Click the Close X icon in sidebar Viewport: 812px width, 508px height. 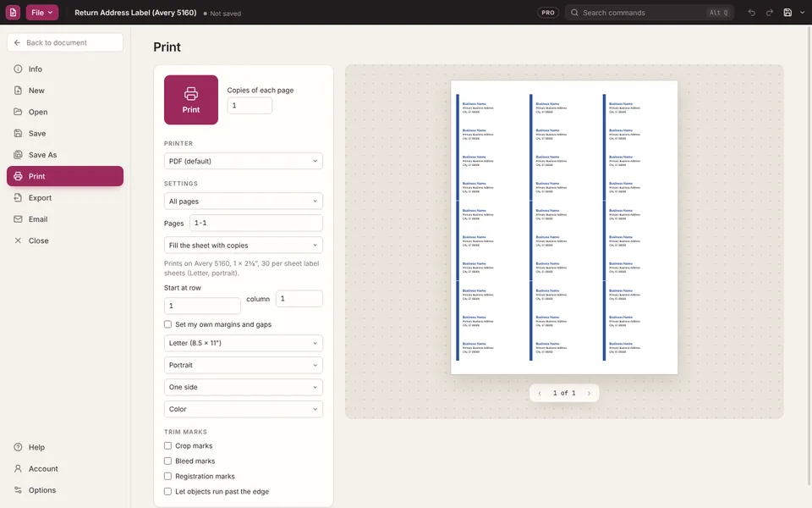coord(18,240)
